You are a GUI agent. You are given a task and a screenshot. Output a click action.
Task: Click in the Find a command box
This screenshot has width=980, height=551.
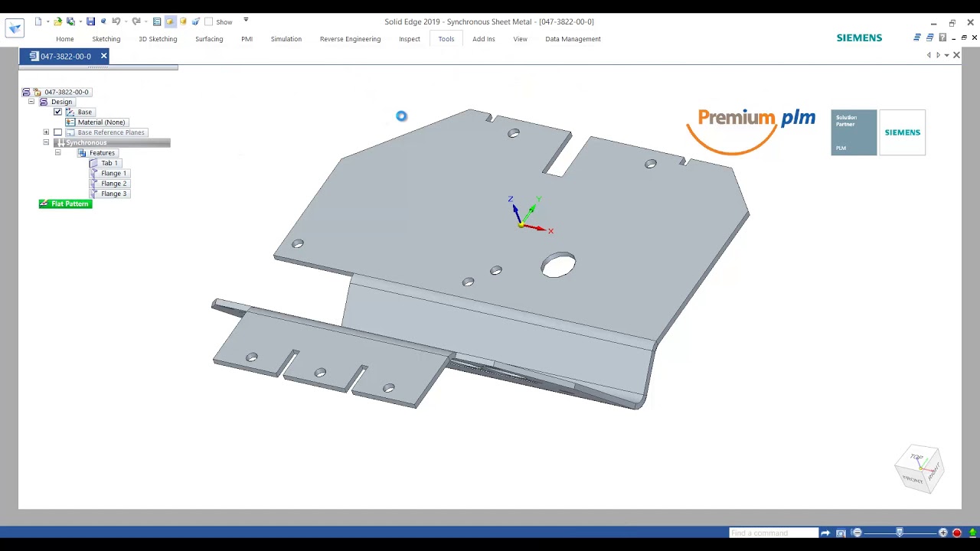773,533
